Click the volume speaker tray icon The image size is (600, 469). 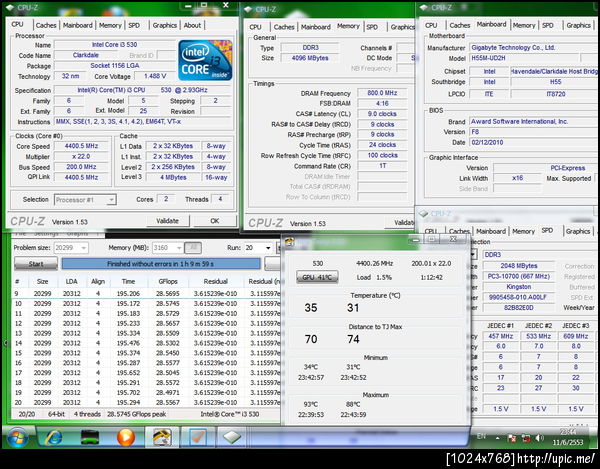540,438
